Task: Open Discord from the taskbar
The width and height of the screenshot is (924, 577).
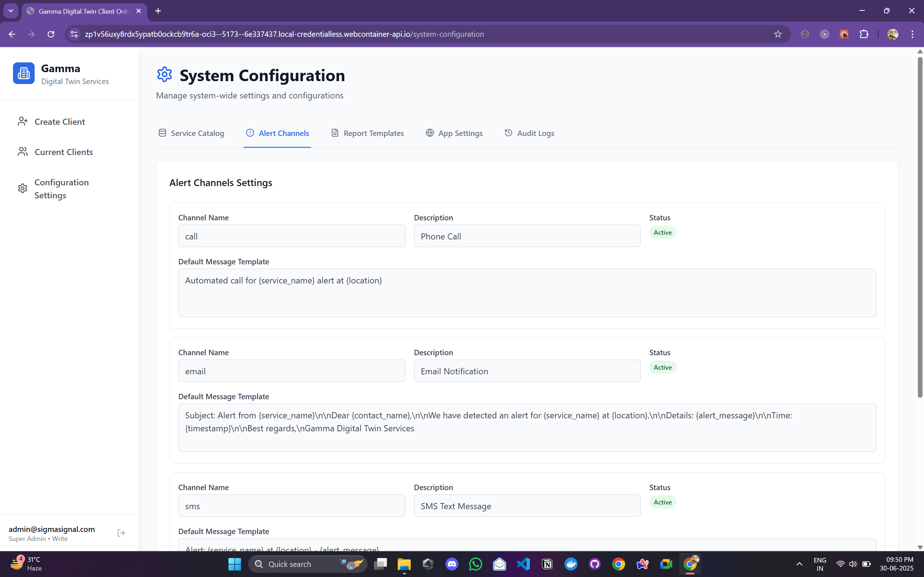Action: pyautogui.click(x=452, y=564)
